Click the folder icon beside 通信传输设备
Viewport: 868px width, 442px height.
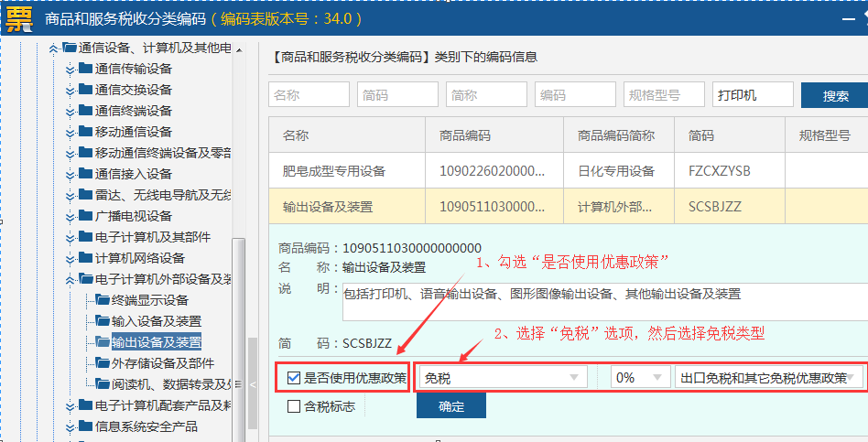click(85, 69)
